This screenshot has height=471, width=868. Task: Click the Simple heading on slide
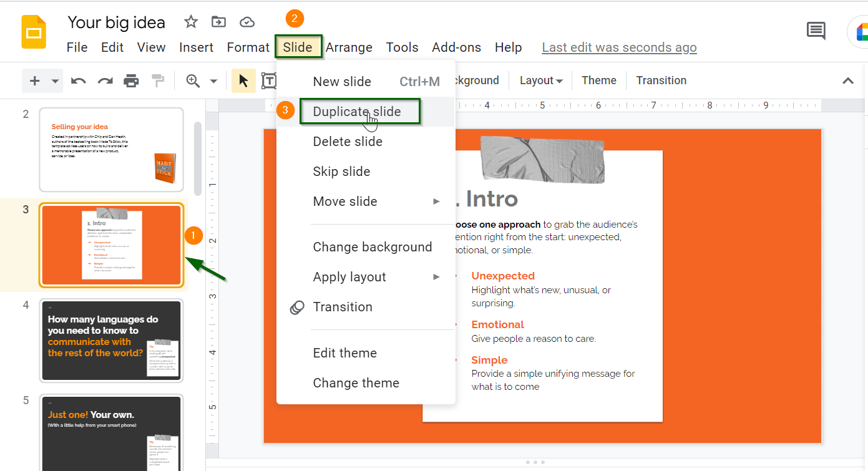[x=489, y=360]
